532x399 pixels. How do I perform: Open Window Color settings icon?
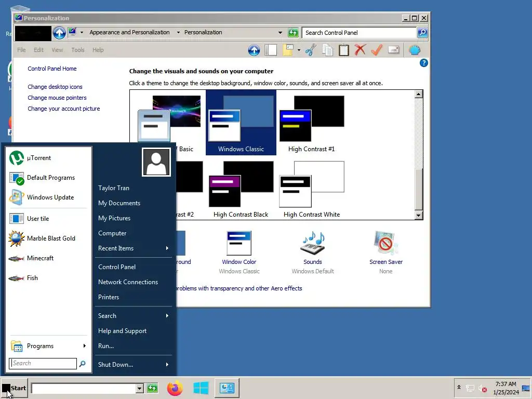click(239, 243)
